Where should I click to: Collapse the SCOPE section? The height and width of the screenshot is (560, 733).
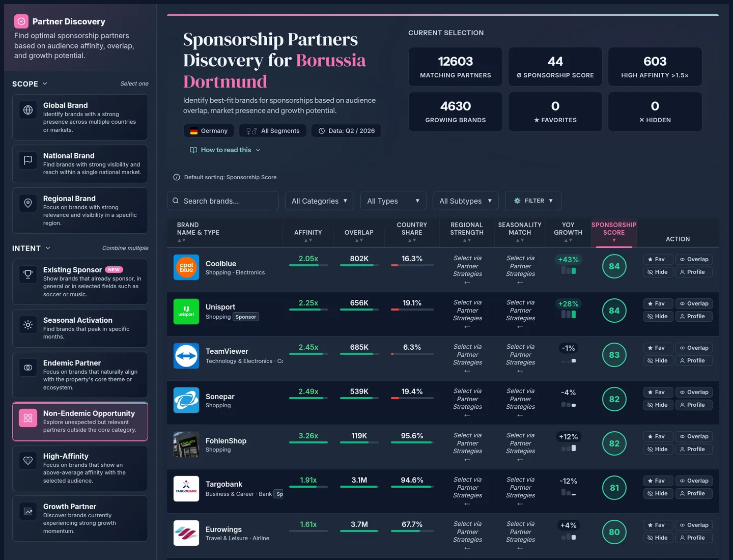(30, 83)
